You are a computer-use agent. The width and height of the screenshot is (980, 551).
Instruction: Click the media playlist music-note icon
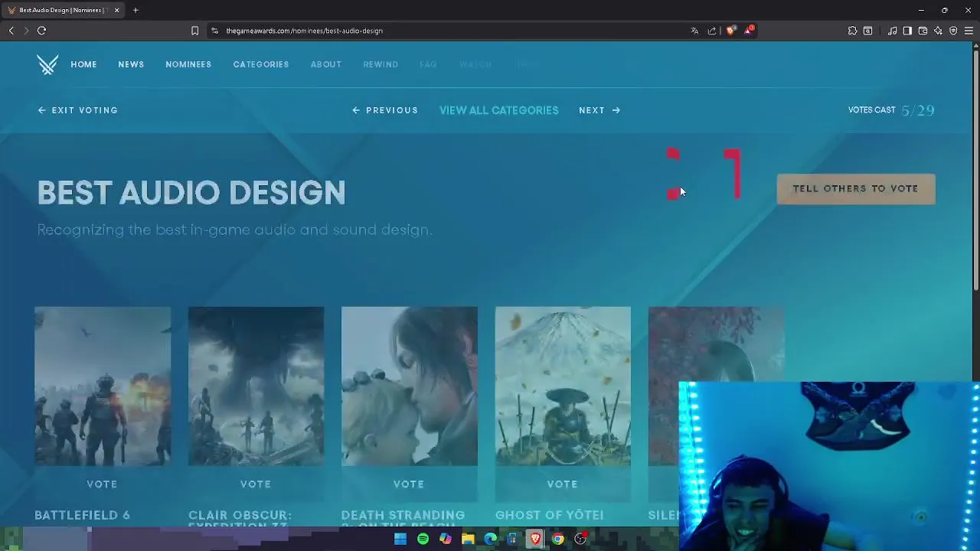click(x=892, y=31)
